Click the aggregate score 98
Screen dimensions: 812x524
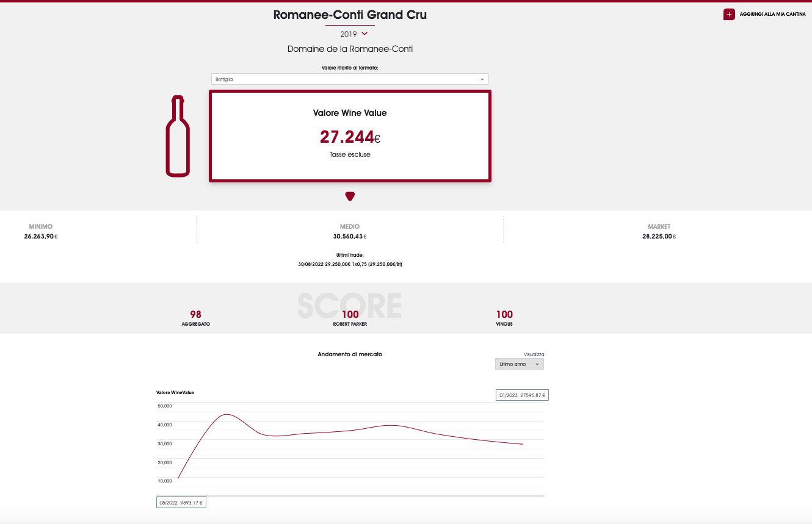coord(195,315)
